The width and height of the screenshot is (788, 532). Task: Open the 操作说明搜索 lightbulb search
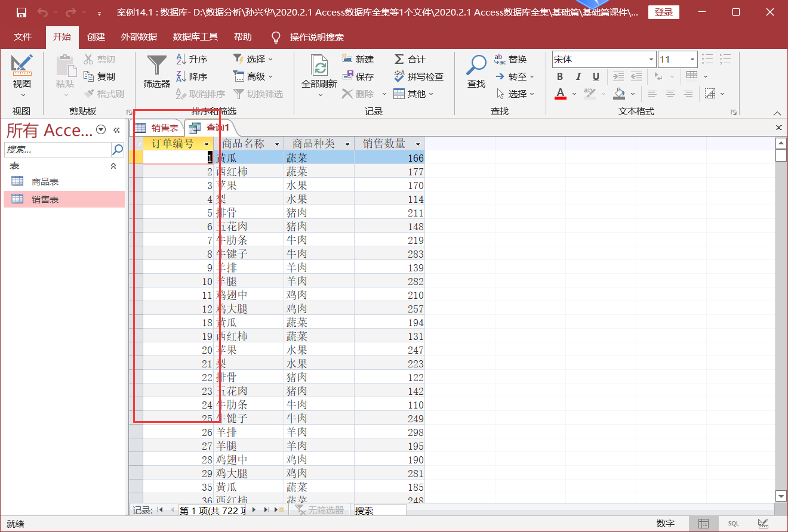pyautogui.click(x=276, y=37)
